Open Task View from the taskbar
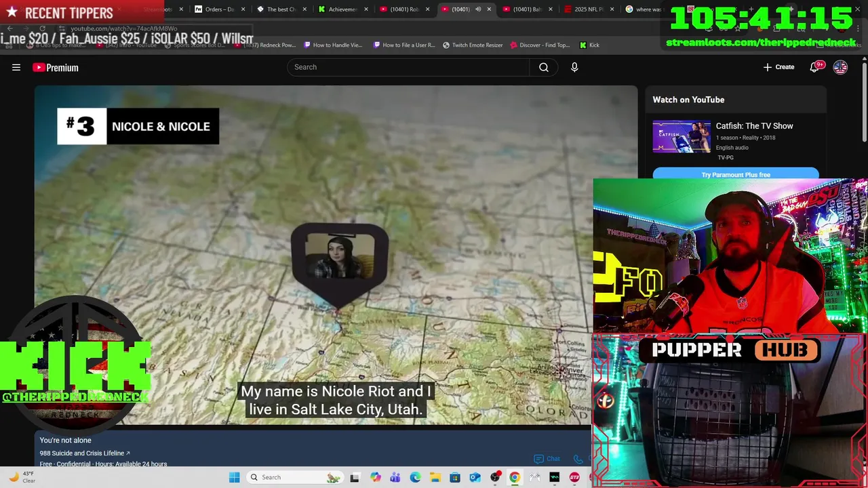This screenshot has height=488, width=868. pyautogui.click(x=355, y=477)
